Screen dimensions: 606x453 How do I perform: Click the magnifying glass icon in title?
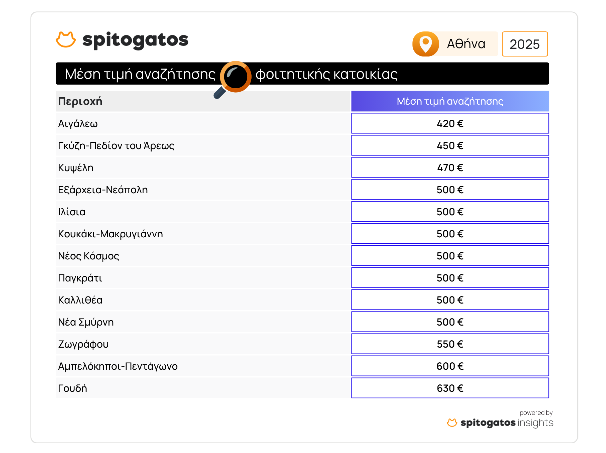tap(233, 79)
